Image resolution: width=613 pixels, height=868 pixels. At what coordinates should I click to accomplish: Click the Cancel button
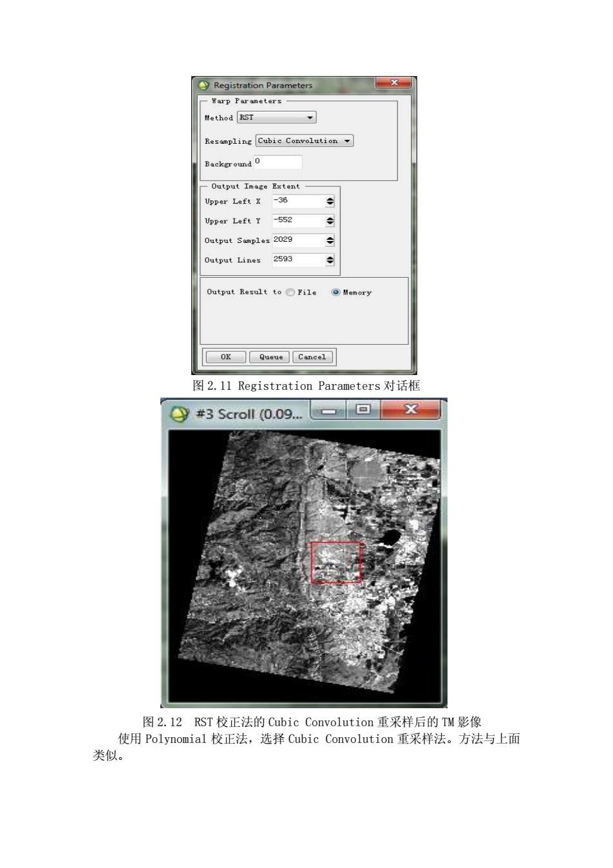pyautogui.click(x=312, y=357)
